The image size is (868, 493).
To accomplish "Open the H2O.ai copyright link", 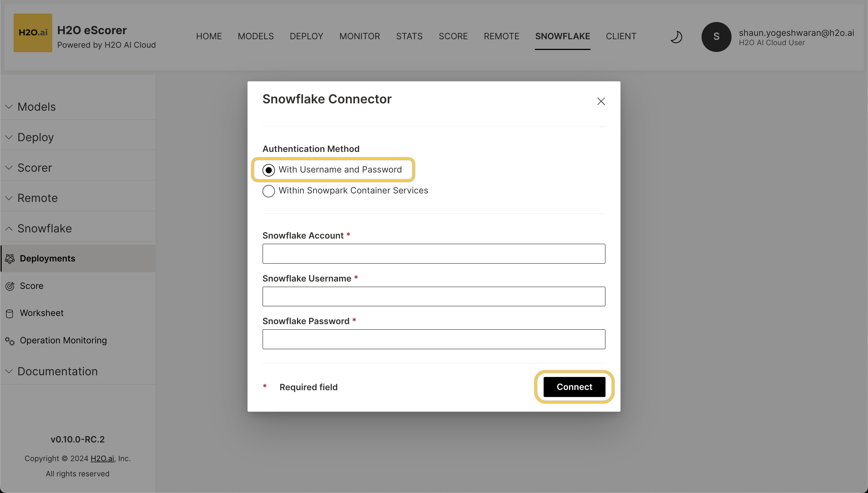I will pos(102,459).
